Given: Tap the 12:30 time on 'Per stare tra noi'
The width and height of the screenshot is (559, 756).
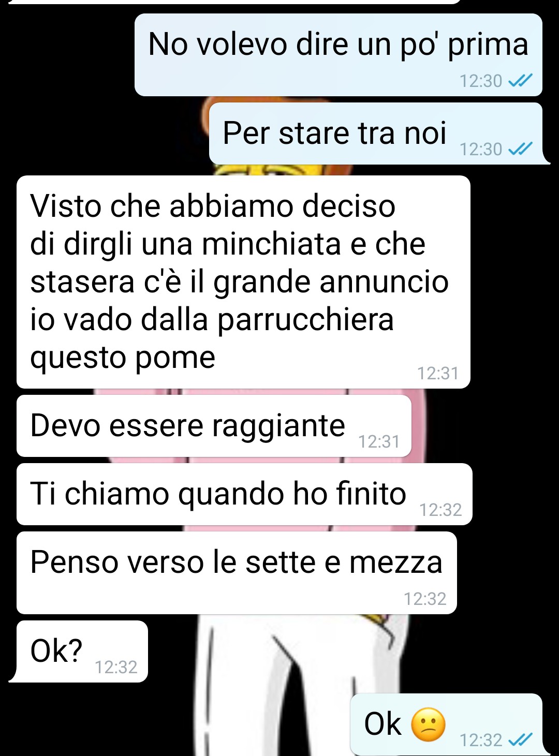Looking at the screenshot, I should click(x=481, y=149).
